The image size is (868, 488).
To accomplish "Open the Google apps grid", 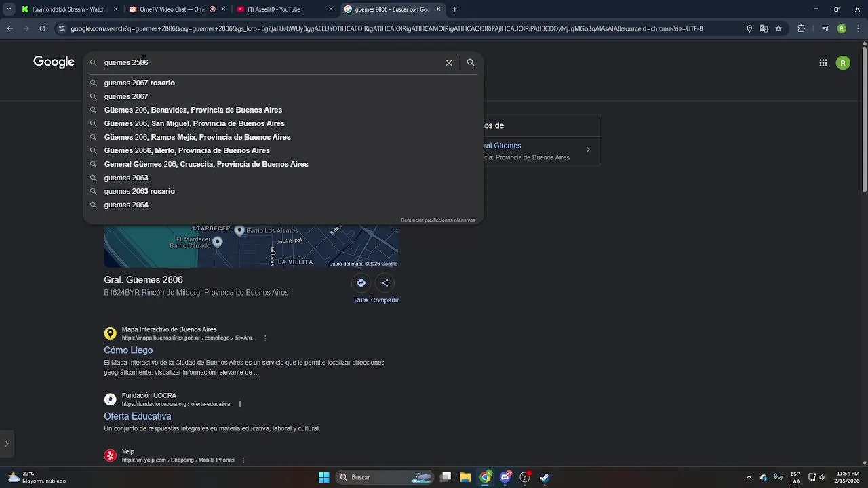I will pos(823,63).
